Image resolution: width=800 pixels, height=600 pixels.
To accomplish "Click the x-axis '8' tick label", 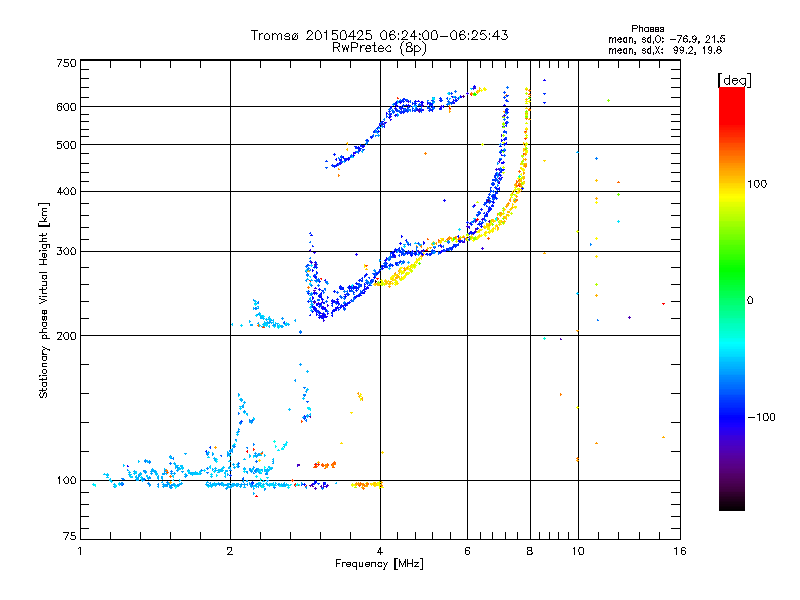I will 530,551.
